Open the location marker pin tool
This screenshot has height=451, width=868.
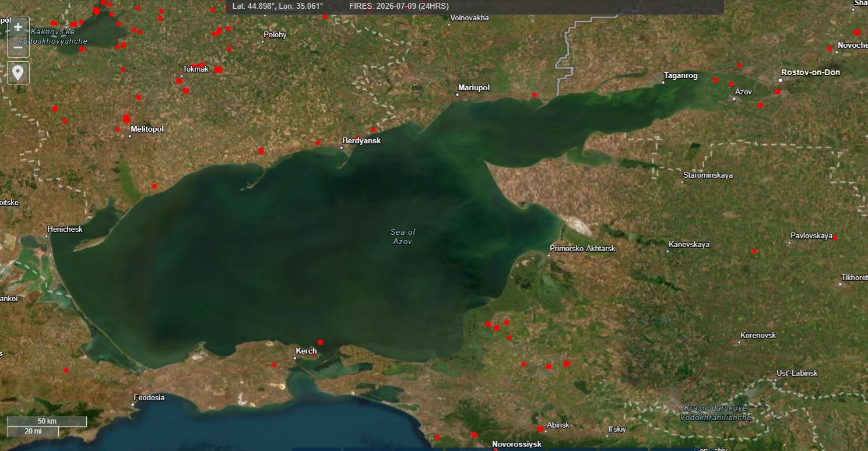[18, 73]
